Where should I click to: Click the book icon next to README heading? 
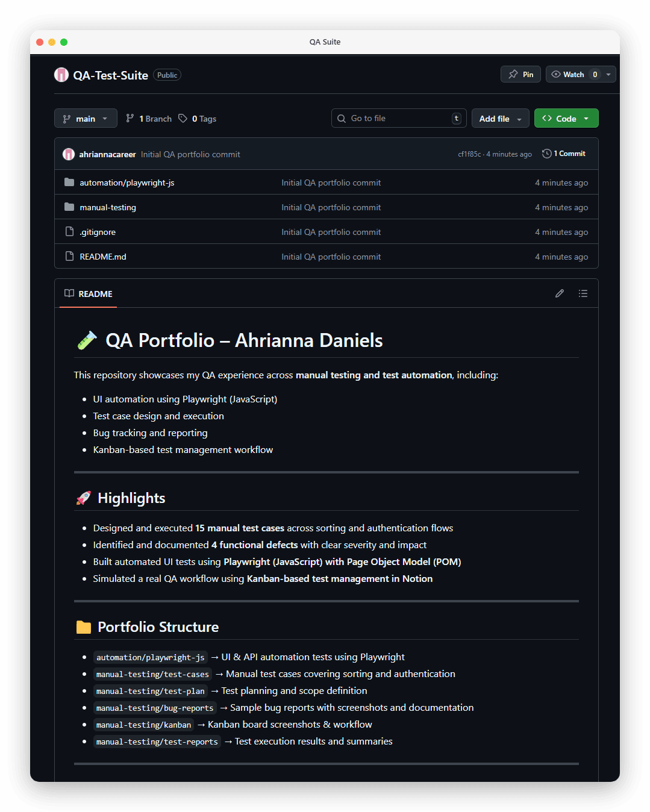pos(69,293)
